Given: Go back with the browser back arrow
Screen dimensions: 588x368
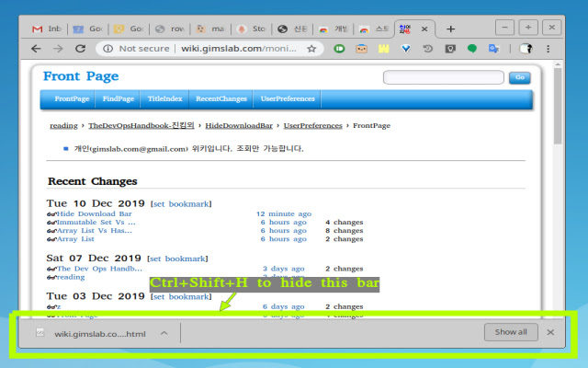Looking at the screenshot, I should 36,49.
